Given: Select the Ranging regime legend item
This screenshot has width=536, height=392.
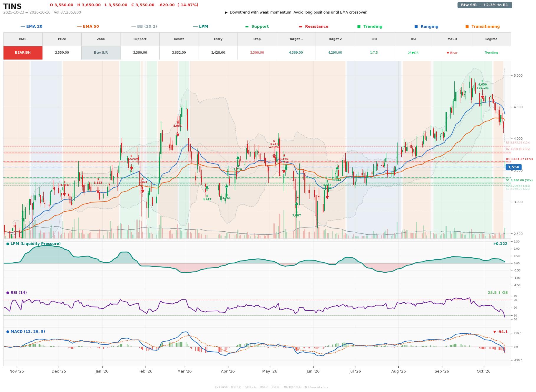Looking at the screenshot, I should 426,27.
